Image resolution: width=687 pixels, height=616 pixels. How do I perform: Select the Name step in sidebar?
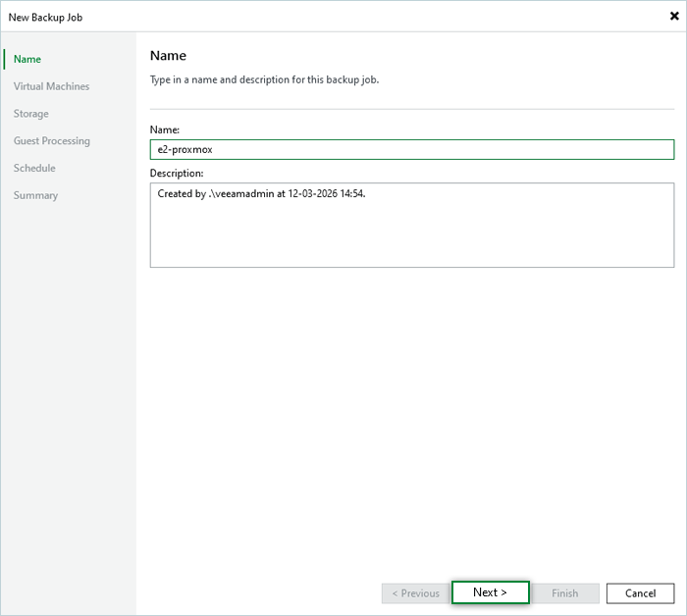[x=27, y=59]
